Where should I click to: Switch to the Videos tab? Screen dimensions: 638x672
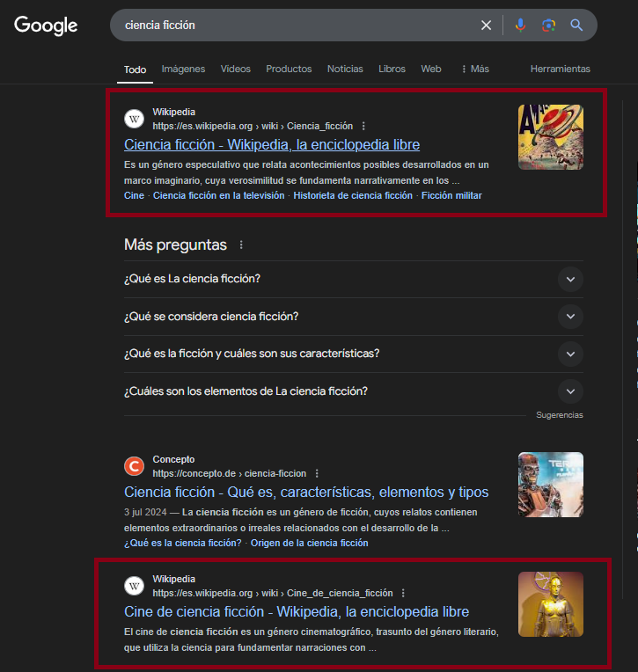[235, 69]
